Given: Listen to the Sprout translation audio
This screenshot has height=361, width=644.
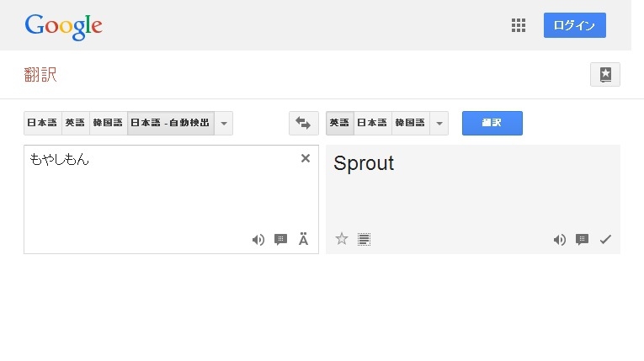Looking at the screenshot, I should pos(559,240).
